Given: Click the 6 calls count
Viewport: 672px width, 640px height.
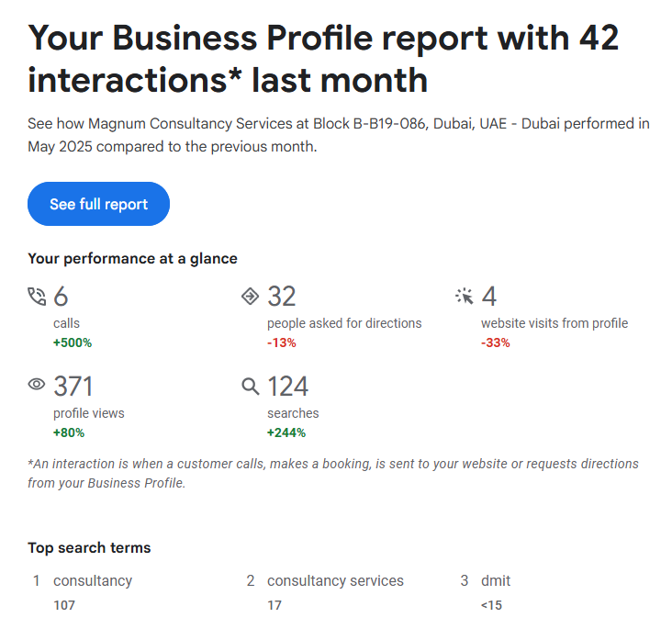Looking at the screenshot, I should 62,297.
